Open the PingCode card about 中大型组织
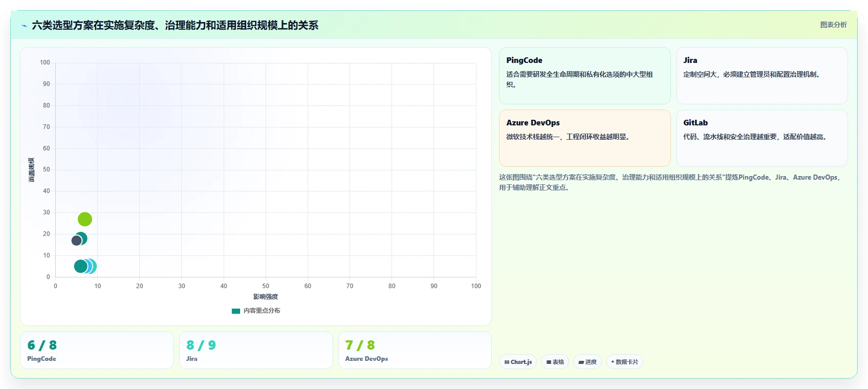The image size is (868, 389). point(584,76)
